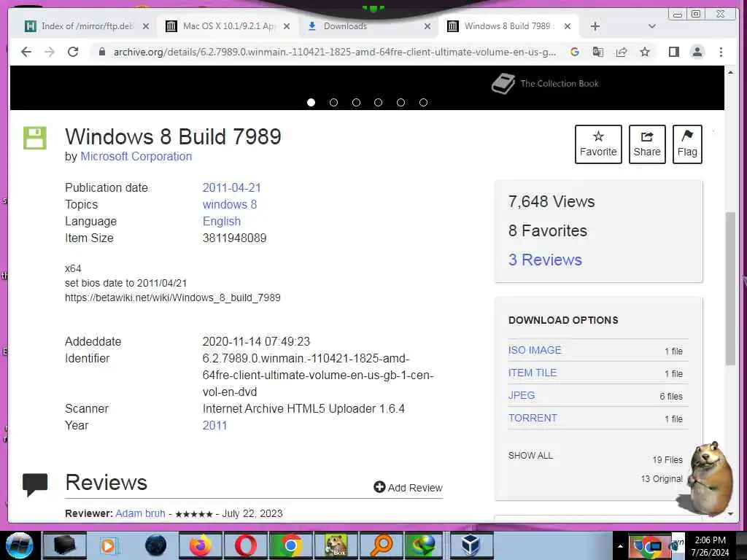This screenshot has height=560, width=747.
Task: Open the Chrome profile avatar
Action: pyautogui.click(x=697, y=52)
